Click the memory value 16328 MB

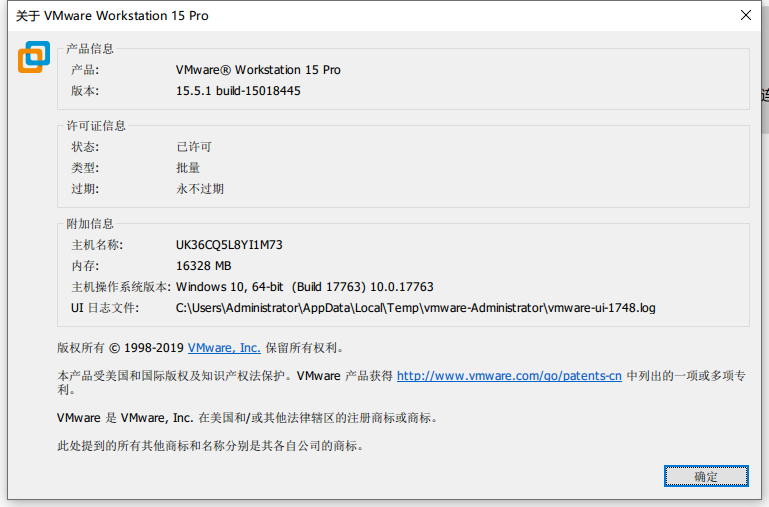click(204, 266)
